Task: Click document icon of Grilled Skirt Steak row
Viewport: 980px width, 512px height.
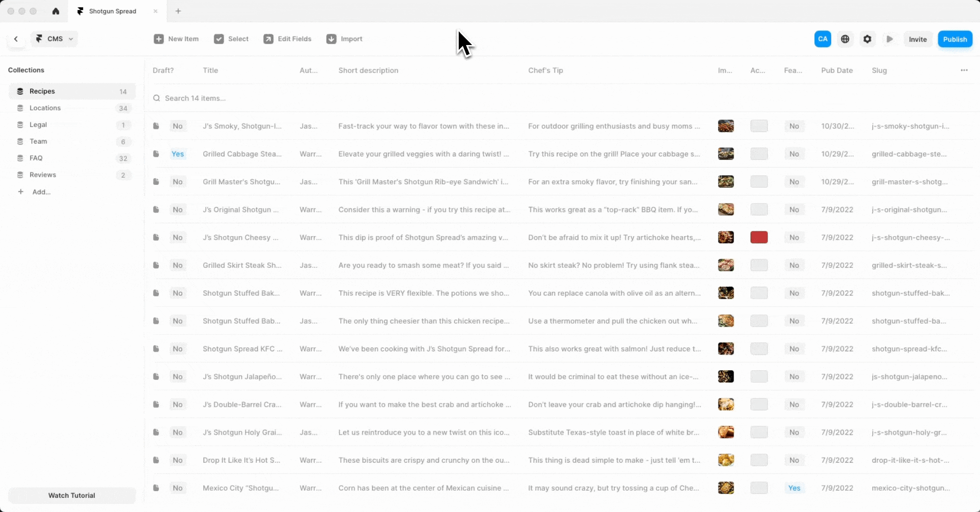Action: 156,265
